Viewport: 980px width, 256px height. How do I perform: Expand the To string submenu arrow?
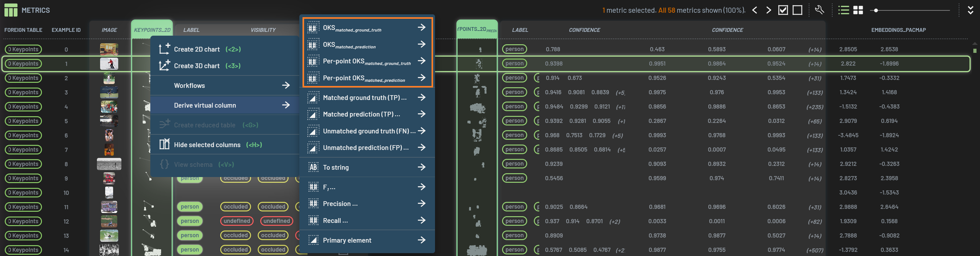click(x=421, y=167)
